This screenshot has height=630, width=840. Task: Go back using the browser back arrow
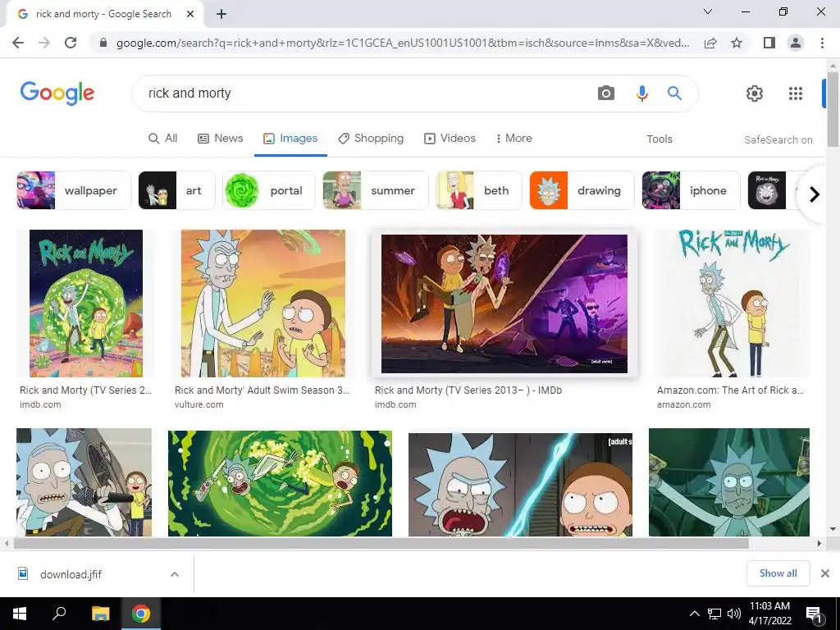pos(18,43)
